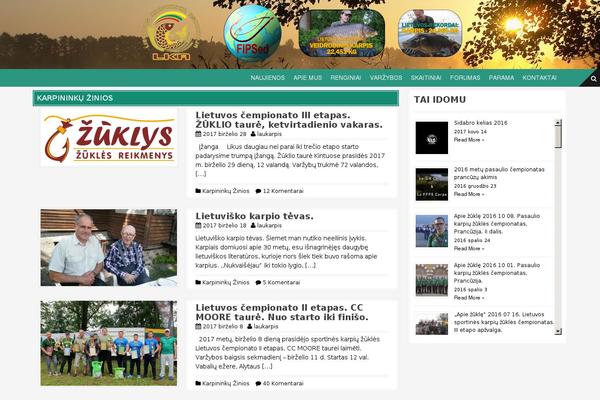The width and height of the screenshot is (600, 400).
Task: Click author laukarpis on III etapas post
Action: pos(269,134)
